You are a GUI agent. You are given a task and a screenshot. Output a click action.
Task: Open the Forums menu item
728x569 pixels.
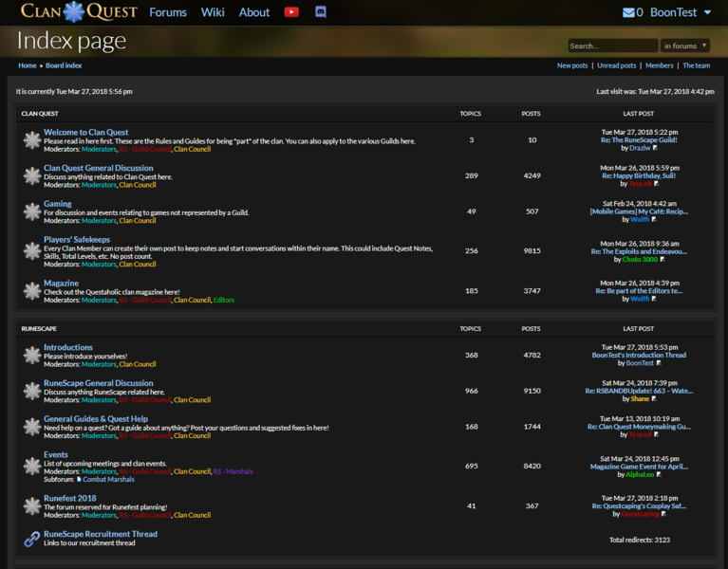pyautogui.click(x=168, y=12)
